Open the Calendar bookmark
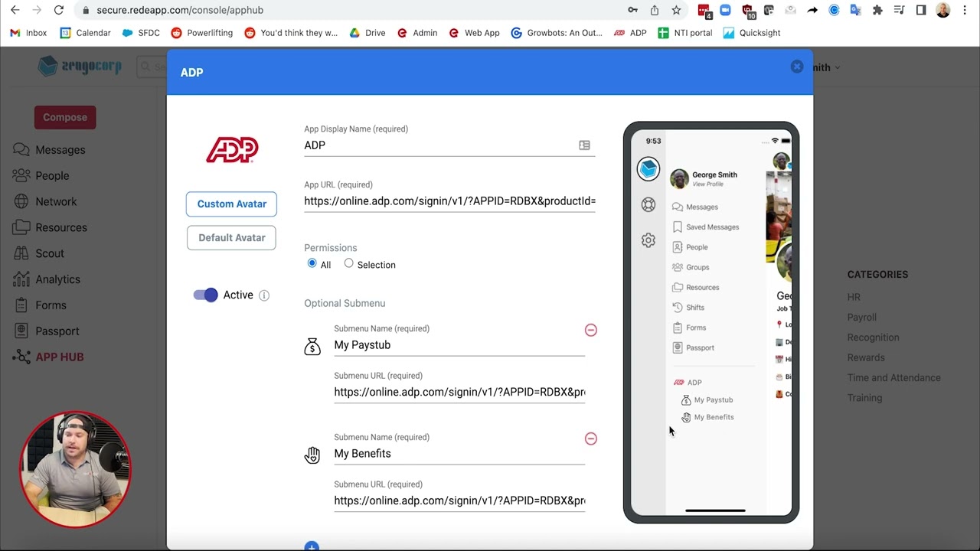Image resolution: width=980 pixels, height=551 pixels. point(86,33)
